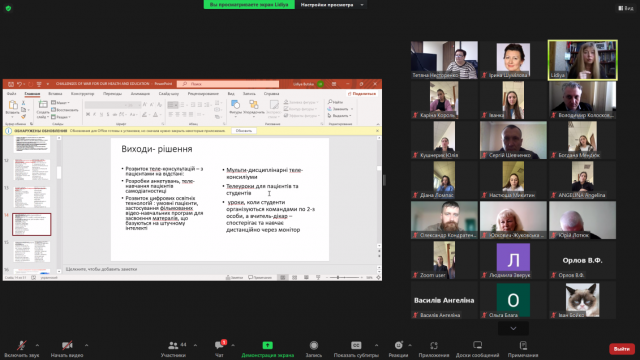Unmute the microphone in Zoom toolbar
This screenshot has width=640, height=360.
pos(21,345)
